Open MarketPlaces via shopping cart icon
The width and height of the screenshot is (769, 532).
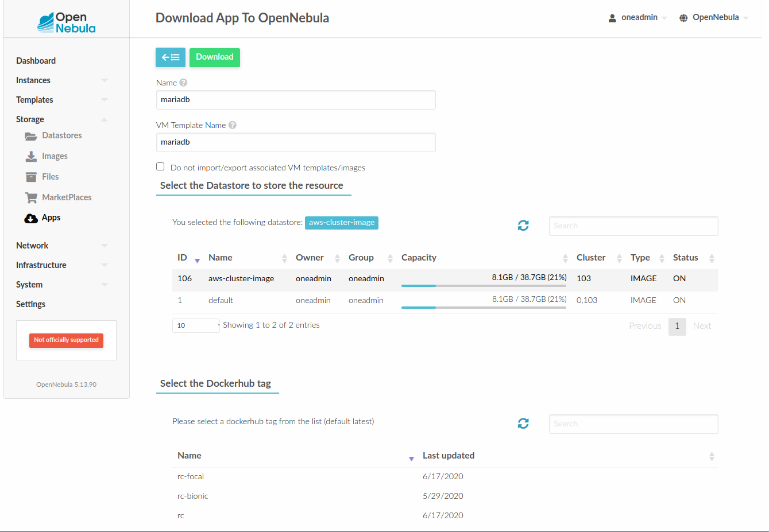pos(31,197)
